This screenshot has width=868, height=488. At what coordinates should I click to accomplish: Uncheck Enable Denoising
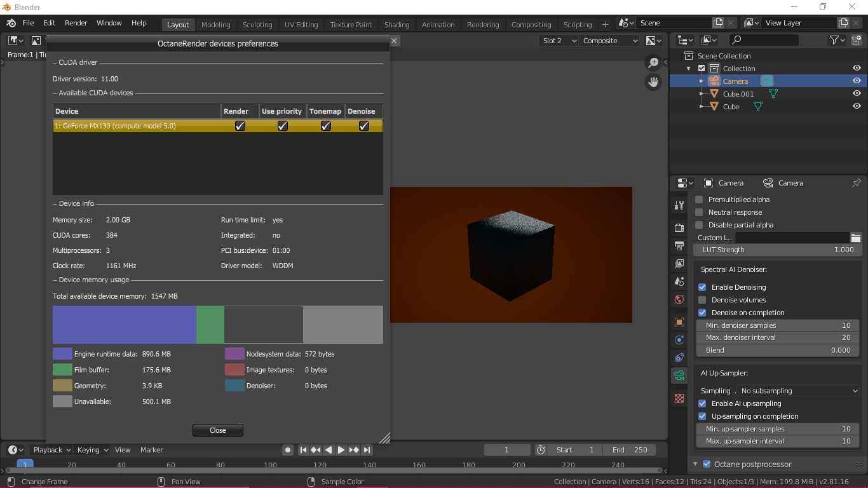[x=702, y=287]
